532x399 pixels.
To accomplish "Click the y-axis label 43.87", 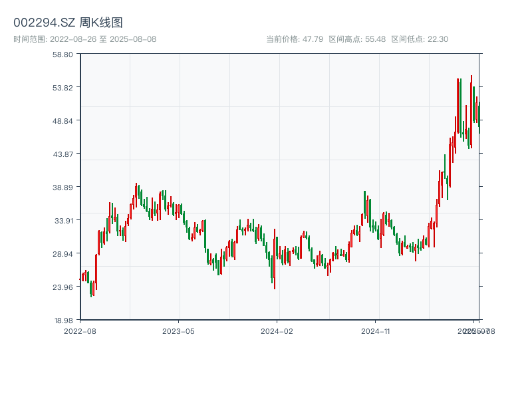I will [63, 154].
